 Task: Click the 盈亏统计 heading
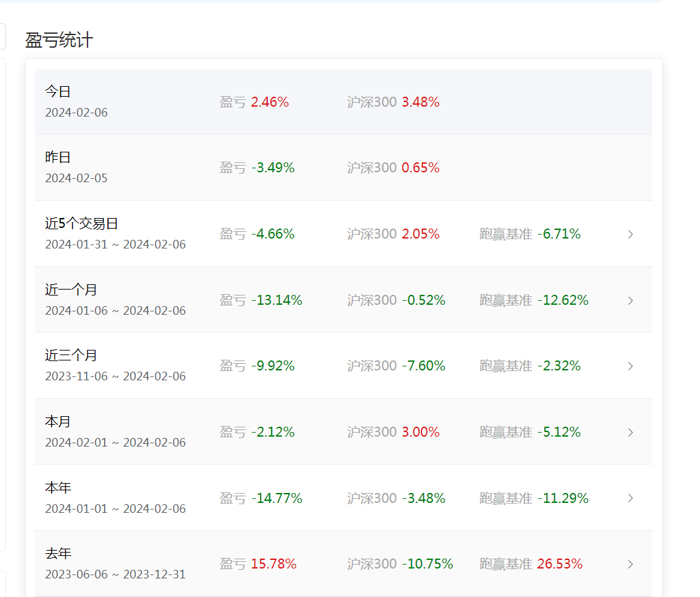pos(59,40)
